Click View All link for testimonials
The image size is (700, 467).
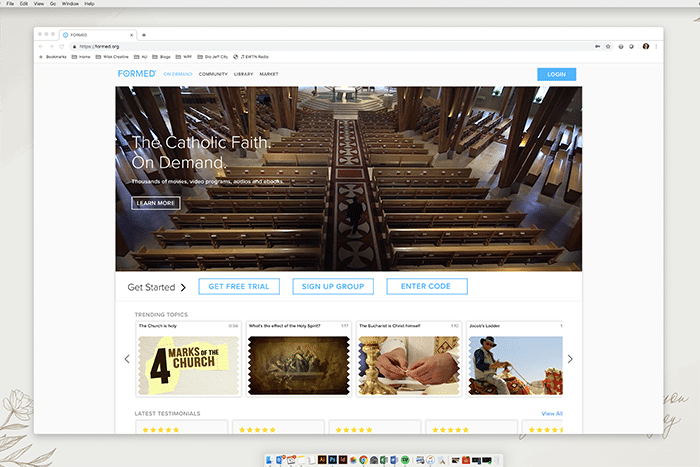click(x=552, y=413)
